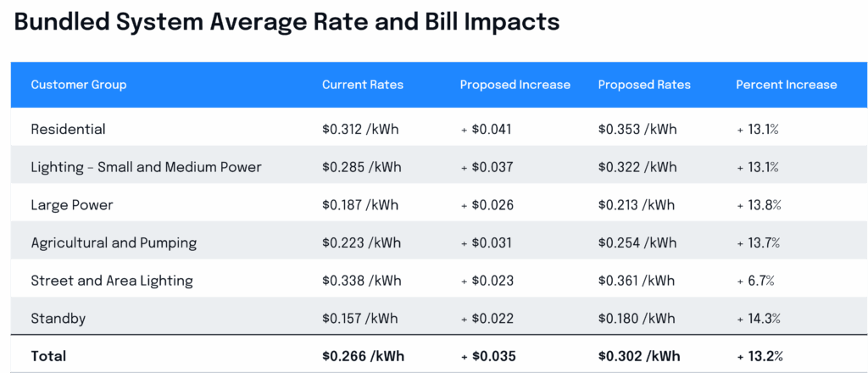Screen dimensions: 868x373
Task: Select Large Power proposed rate $0.213 /kWh
Action: (x=637, y=205)
